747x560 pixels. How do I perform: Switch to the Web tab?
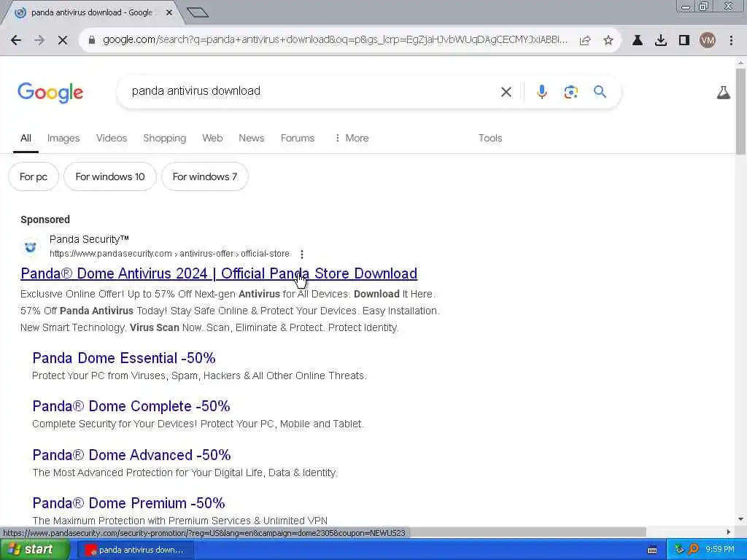(x=212, y=138)
